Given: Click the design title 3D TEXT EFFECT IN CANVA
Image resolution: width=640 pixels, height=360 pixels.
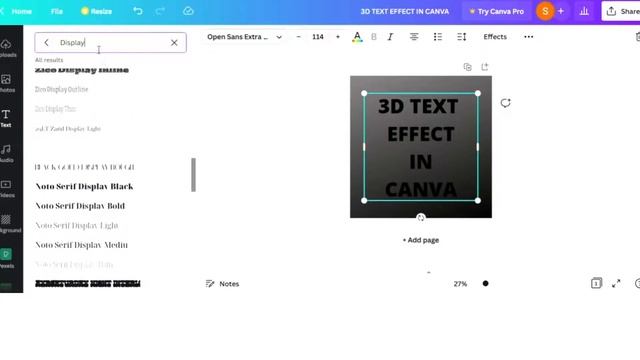Looking at the screenshot, I should [404, 11].
